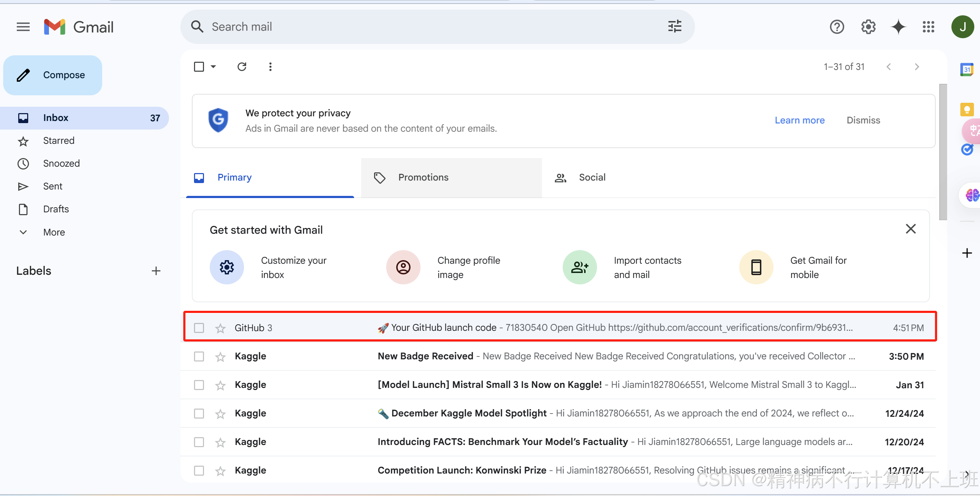The height and width of the screenshot is (496, 980).
Task: Refresh the inbox
Action: 242,67
